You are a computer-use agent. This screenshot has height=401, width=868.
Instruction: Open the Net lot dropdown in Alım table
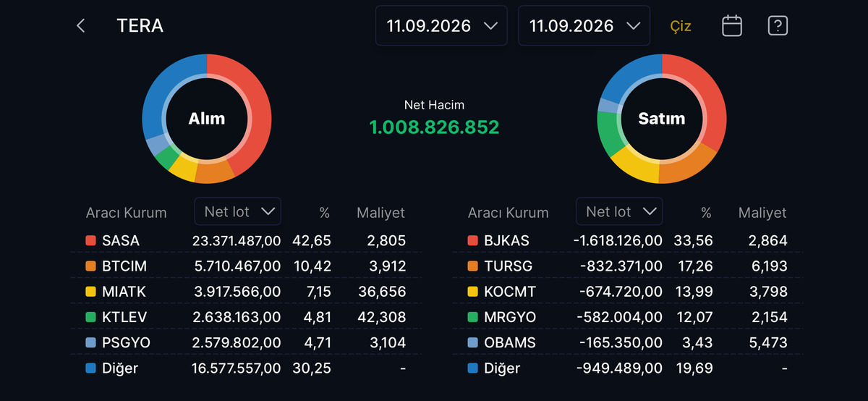coord(238,211)
